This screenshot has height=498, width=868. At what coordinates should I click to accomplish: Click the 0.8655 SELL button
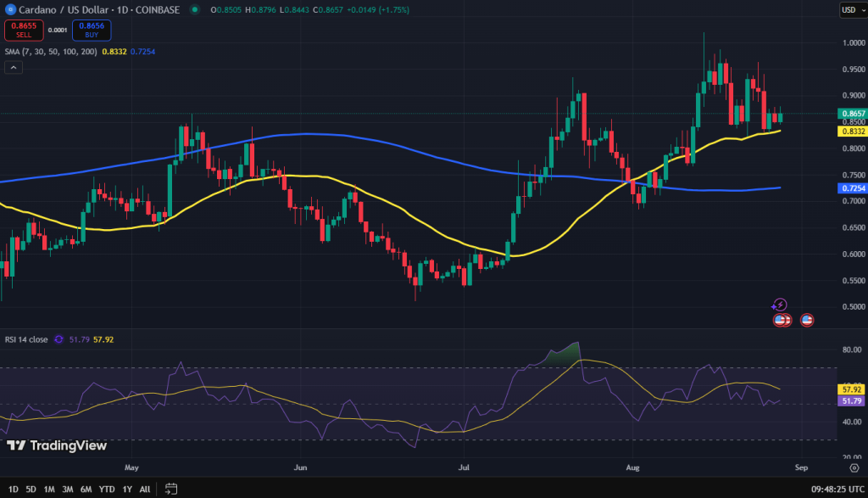point(24,30)
